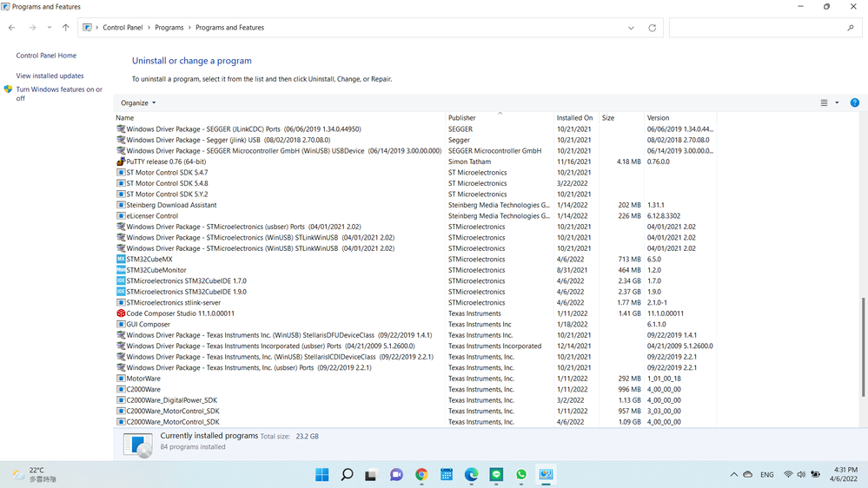Open Turn Windows features on or off
Image resolution: width=868 pixels, height=488 pixels.
tap(59, 94)
